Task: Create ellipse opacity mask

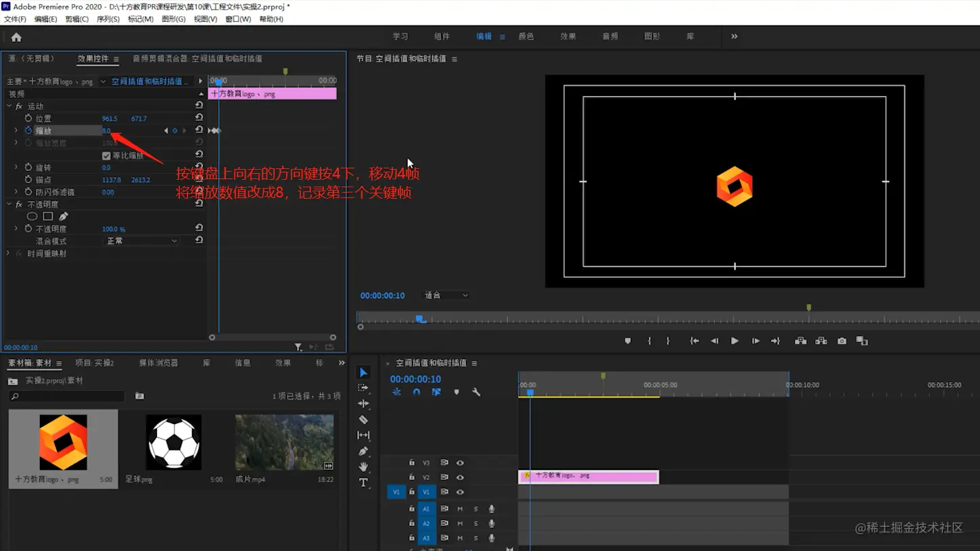Action: [x=32, y=216]
